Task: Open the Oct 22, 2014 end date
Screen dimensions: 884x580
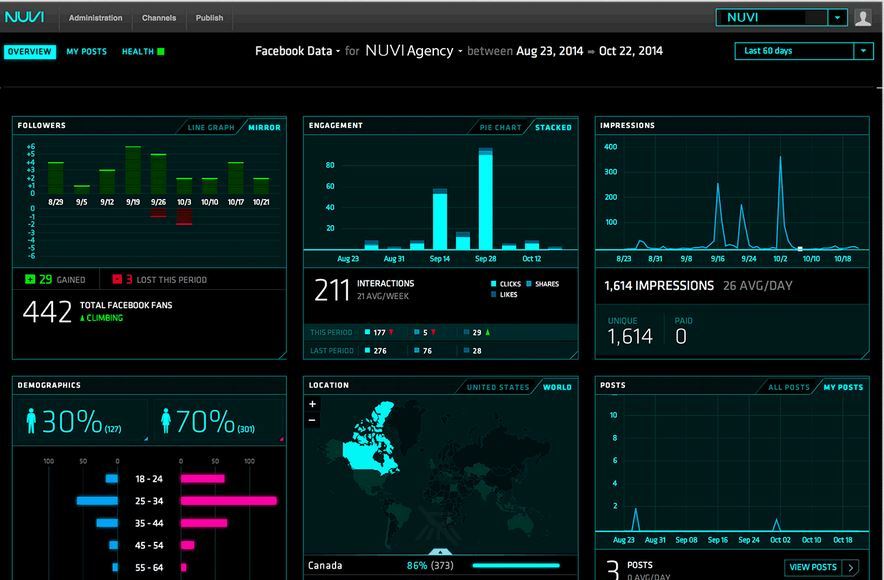Action: [631, 51]
